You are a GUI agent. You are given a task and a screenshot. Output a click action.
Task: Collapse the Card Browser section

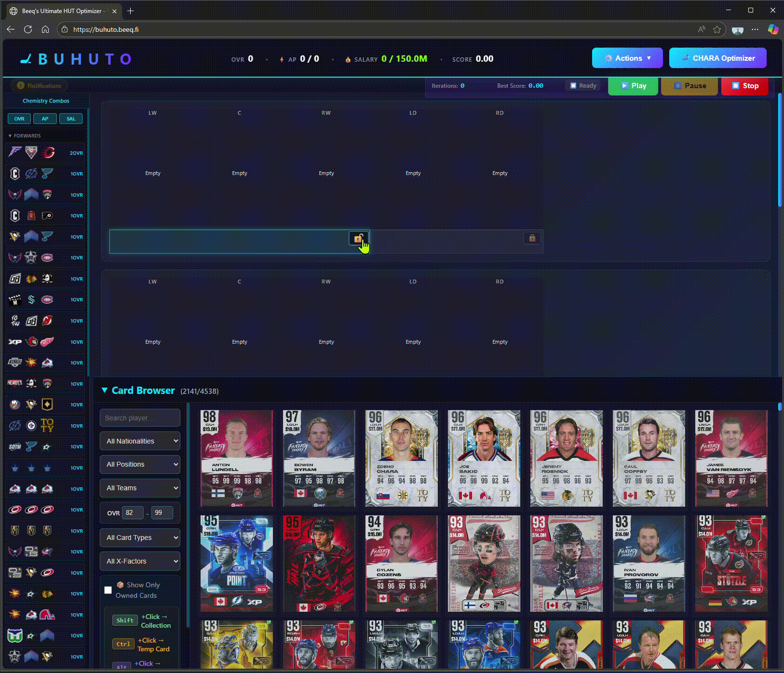[x=105, y=390]
